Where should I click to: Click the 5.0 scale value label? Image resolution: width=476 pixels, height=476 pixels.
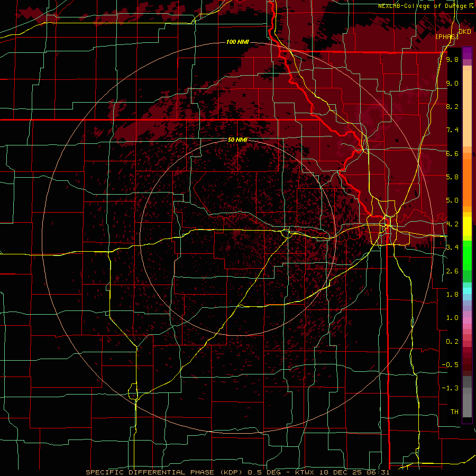452,200
